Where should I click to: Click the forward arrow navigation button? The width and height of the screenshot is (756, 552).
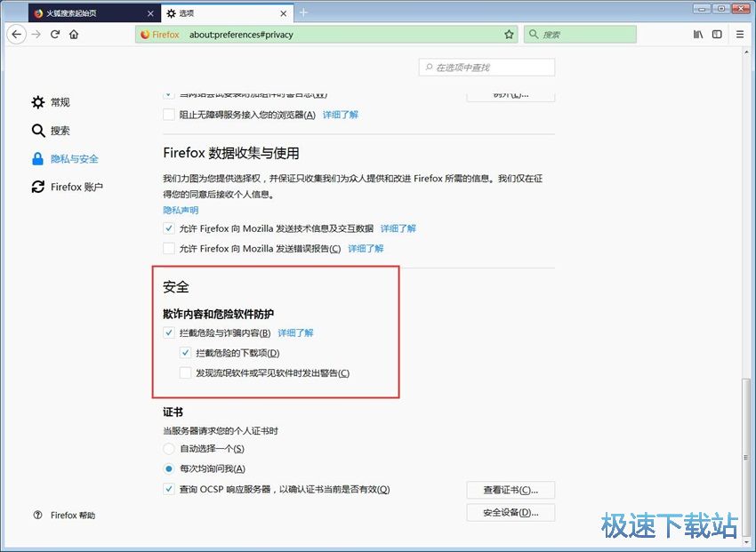tap(36, 34)
